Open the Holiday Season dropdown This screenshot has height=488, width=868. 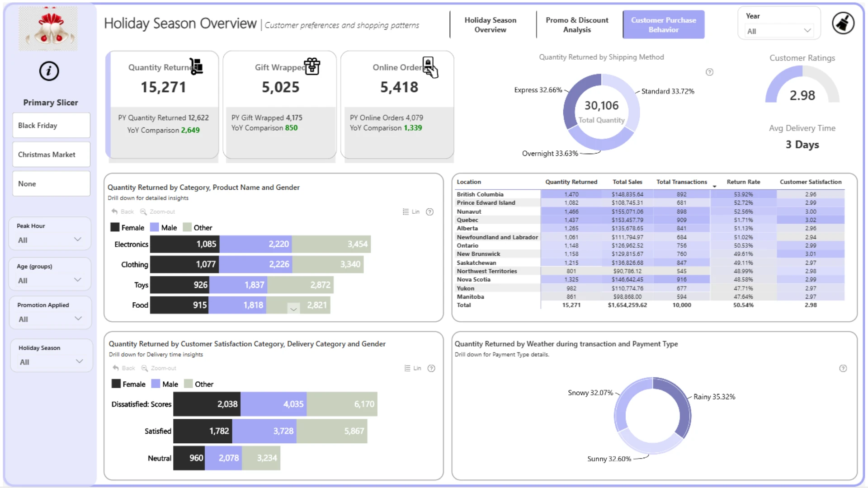tap(51, 362)
